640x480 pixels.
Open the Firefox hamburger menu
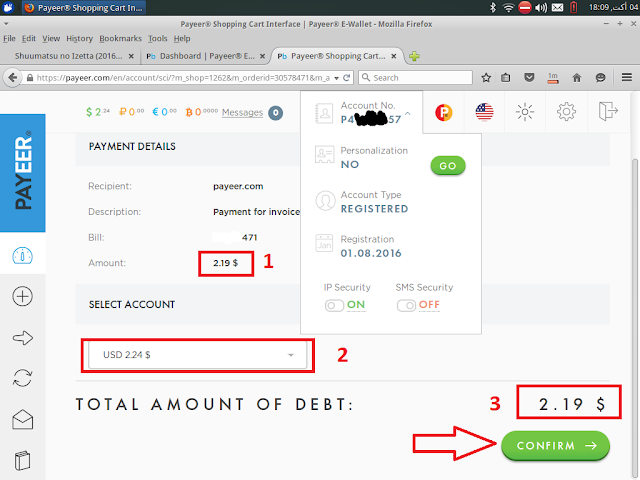coord(627,77)
